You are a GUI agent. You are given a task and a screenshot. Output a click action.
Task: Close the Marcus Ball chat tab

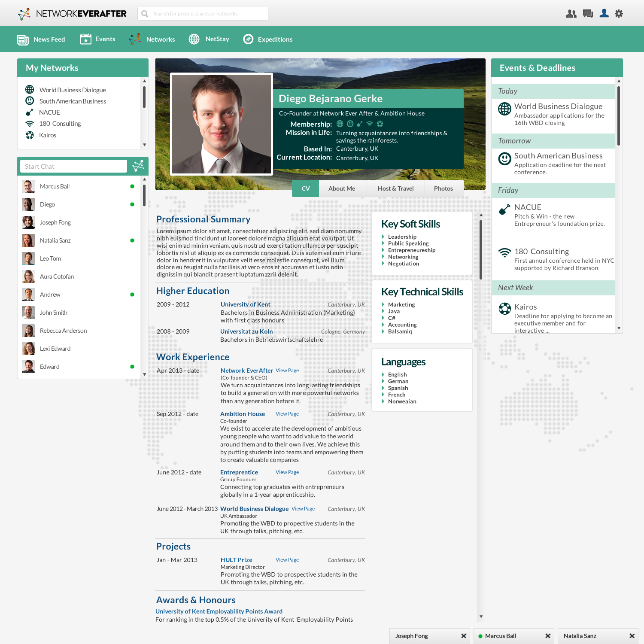(x=548, y=636)
